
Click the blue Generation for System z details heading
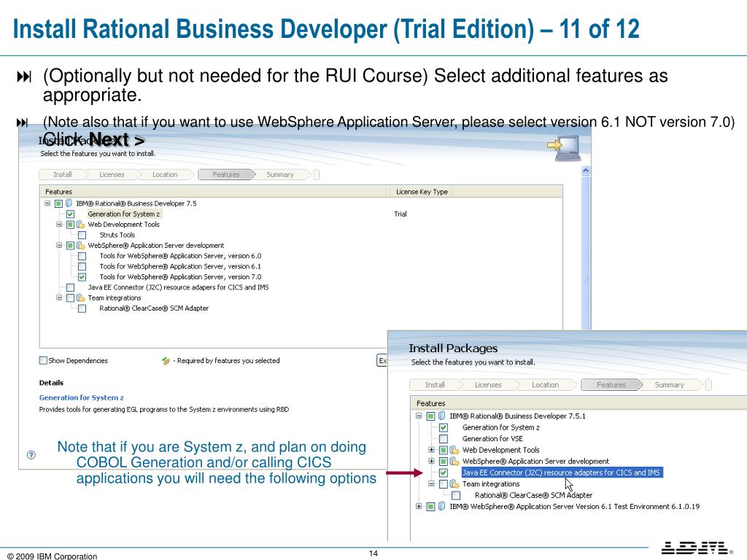pos(82,397)
